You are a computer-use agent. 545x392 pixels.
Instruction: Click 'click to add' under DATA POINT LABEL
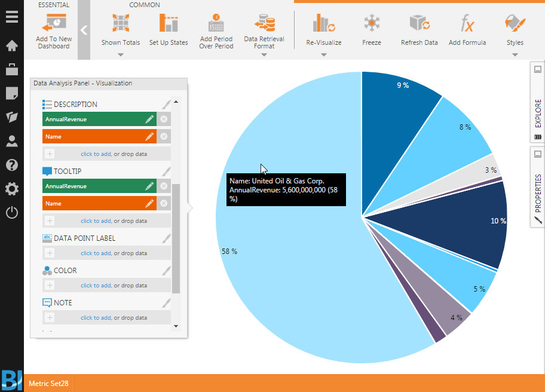96,253
